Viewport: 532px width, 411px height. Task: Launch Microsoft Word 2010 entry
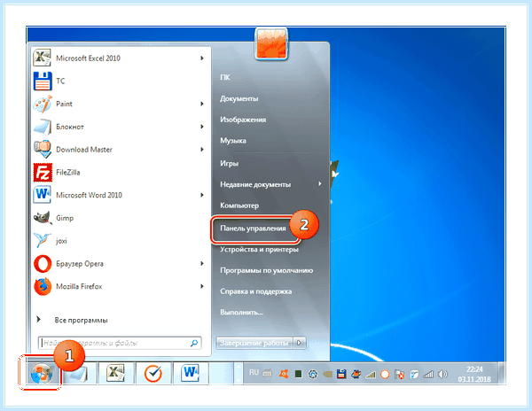click(x=121, y=195)
